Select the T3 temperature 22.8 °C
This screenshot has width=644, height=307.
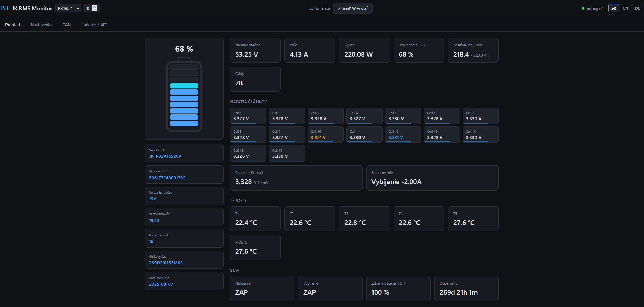tap(355, 223)
